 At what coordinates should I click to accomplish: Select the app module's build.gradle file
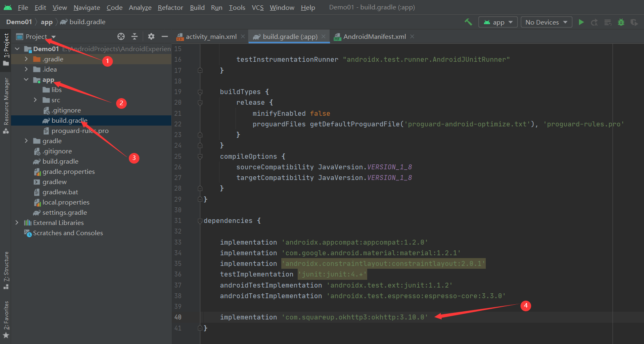pyautogui.click(x=70, y=120)
